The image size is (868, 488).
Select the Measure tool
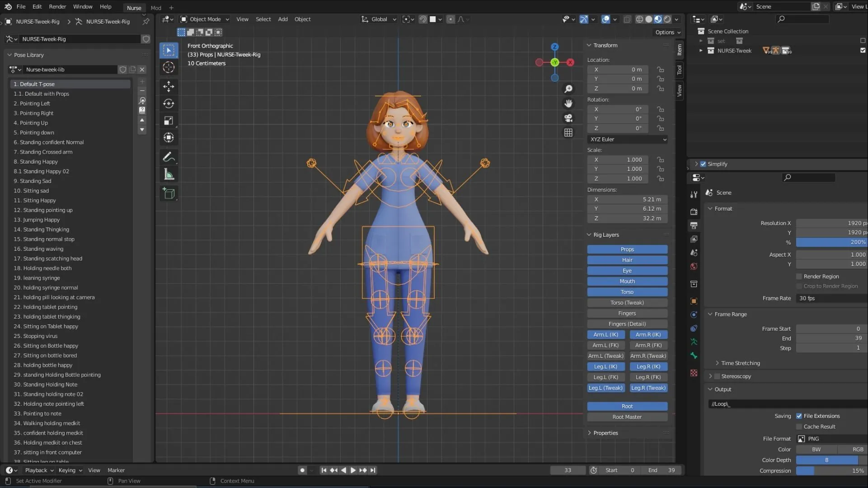click(169, 174)
